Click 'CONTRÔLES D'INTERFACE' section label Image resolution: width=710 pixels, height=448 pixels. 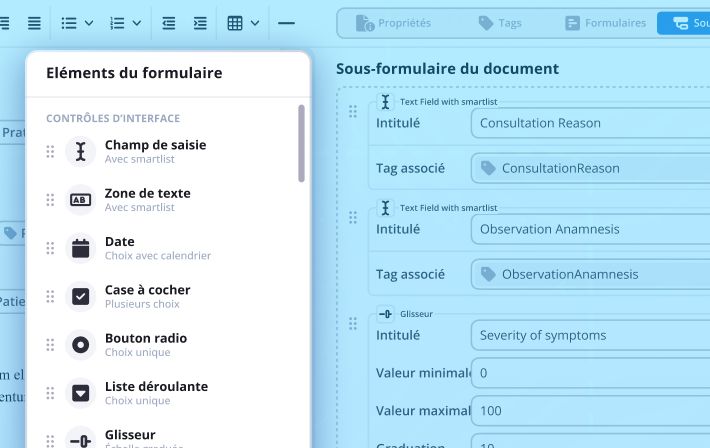113,119
